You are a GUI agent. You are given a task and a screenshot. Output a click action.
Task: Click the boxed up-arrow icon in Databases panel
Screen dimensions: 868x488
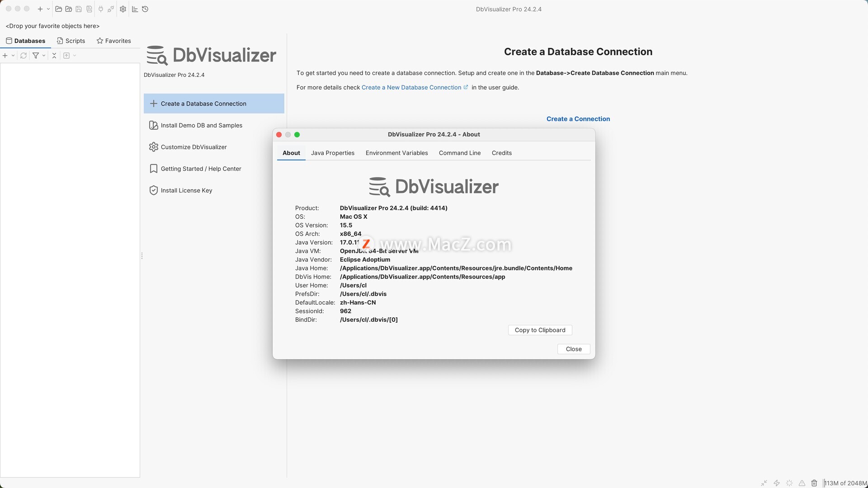coord(66,56)
